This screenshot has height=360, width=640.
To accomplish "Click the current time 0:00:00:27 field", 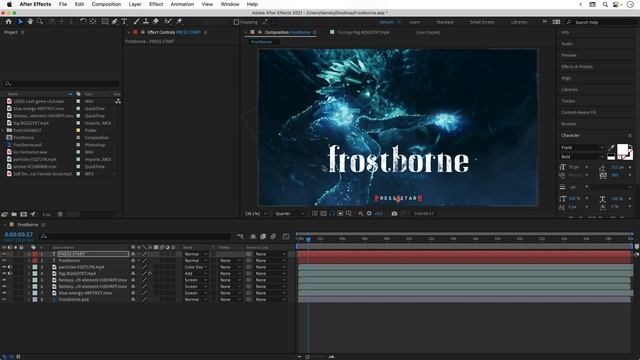I will click(18, 235).
